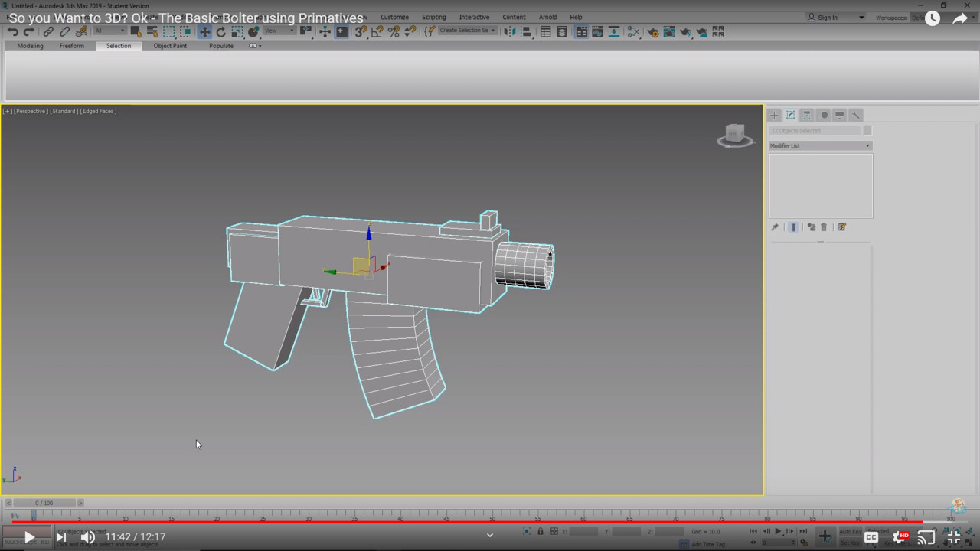Screen dimensions: 980x551
Task: Click the Align tool icon
Action: pos(526,31)
